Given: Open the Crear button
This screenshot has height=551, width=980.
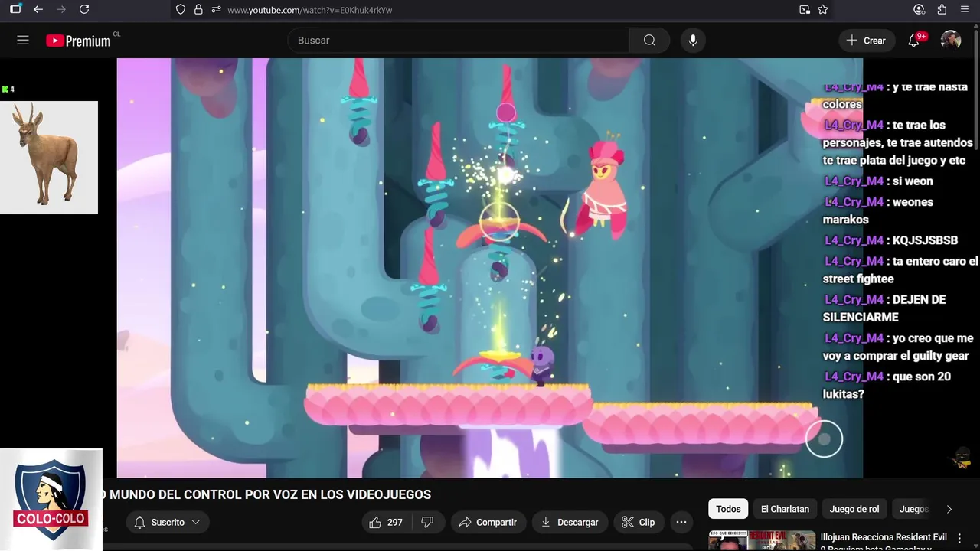Looking at the screenshot, I should tap(867, 41).
